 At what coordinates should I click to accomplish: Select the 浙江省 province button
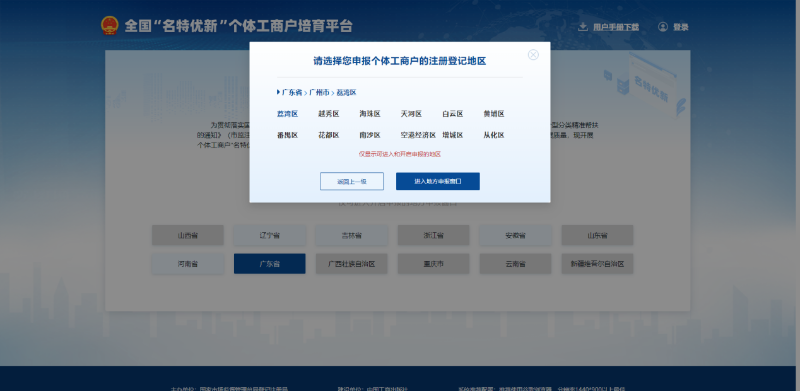434,235
